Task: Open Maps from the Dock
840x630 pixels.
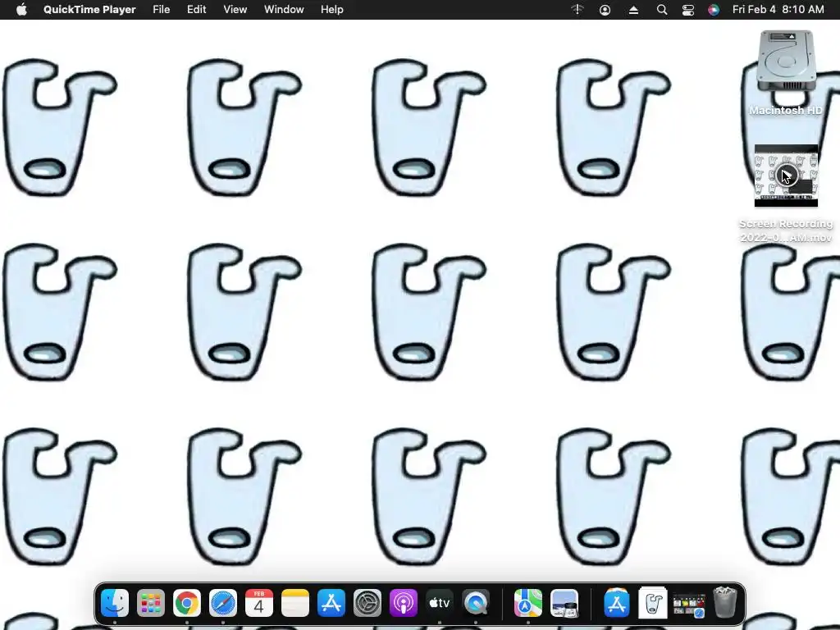Action: pos(527,603)
